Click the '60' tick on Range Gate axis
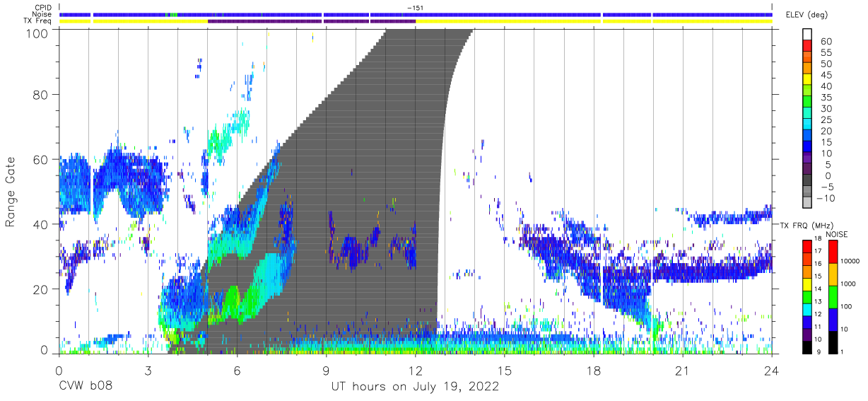This screenshot has width=868, height=401. [40, 159]
